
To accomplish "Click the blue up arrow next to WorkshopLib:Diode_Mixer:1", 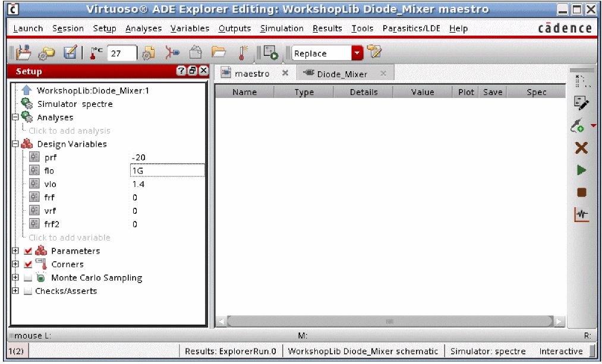I will click(27, 90).
